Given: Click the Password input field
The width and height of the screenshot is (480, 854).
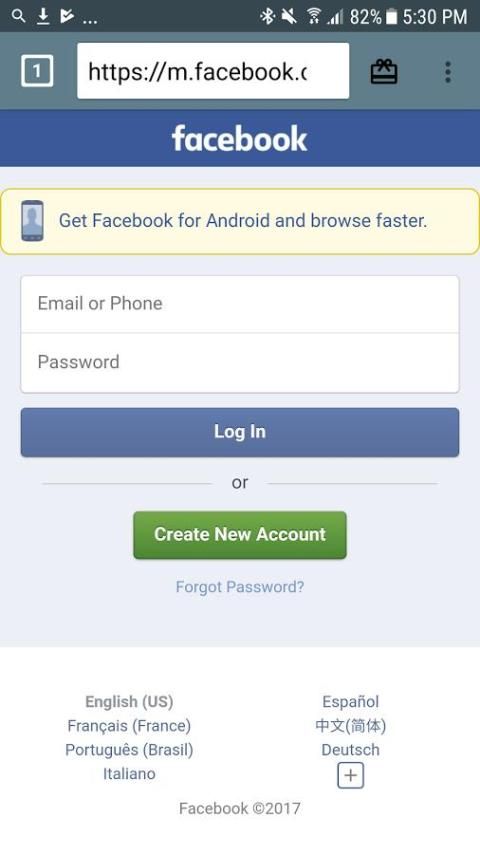Looking at the screenshot, I should pos(240,363).
